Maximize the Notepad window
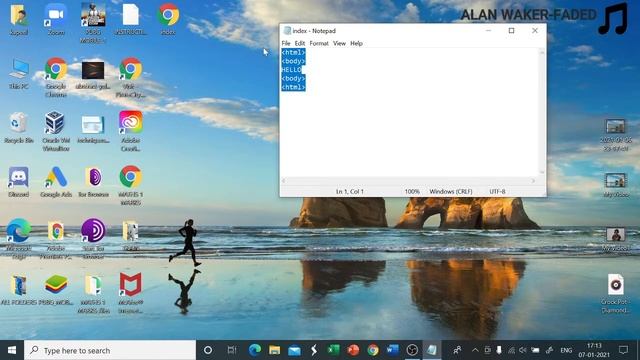Screen dimensions: 640x360 (511, 31)
